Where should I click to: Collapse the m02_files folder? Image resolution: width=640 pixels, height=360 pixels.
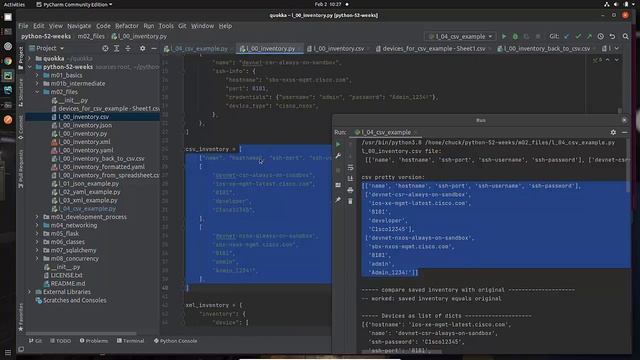37,92
